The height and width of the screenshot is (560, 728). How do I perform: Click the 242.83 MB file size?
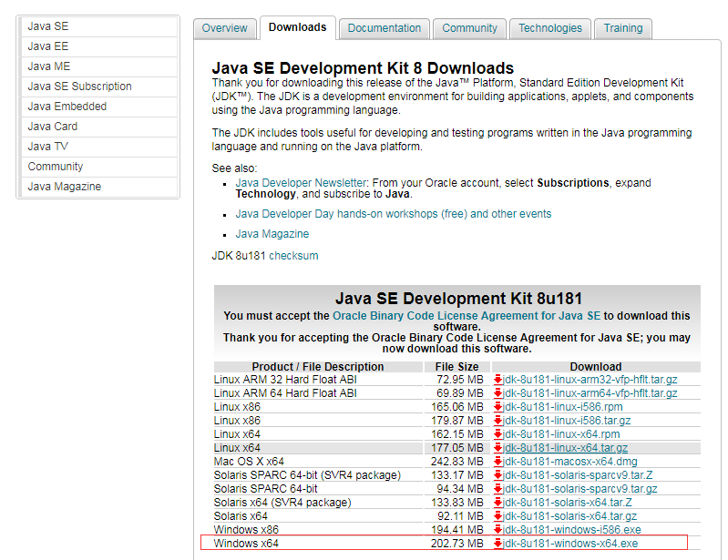(x=456, y=462)
